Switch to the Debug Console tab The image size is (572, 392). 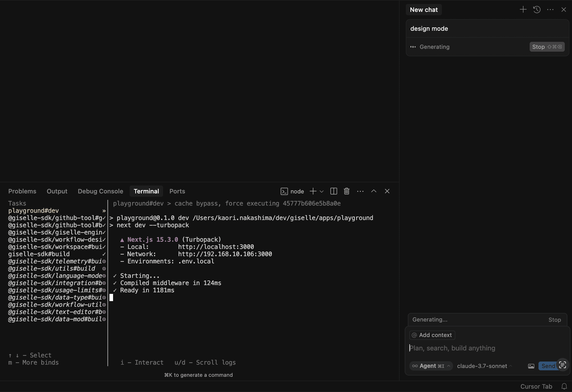pyautogui.click(x=100, y=191)
